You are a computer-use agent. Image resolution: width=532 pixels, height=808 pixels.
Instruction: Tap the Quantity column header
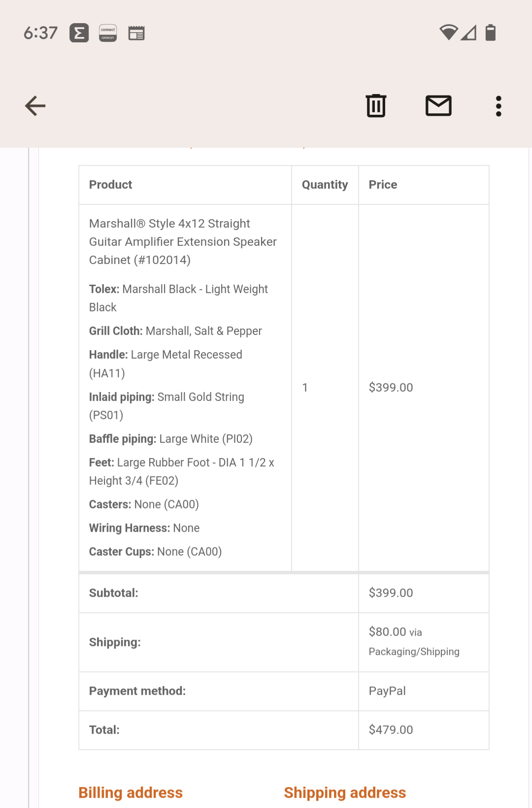click(x=325, y=184)
